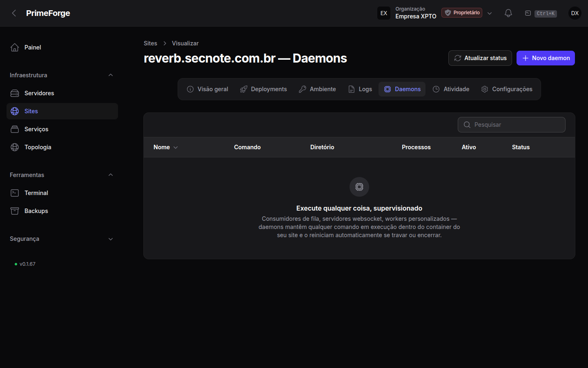Open Servidores in the sidebar
This screenshot has width=588, height=368.
pos(62,93)
